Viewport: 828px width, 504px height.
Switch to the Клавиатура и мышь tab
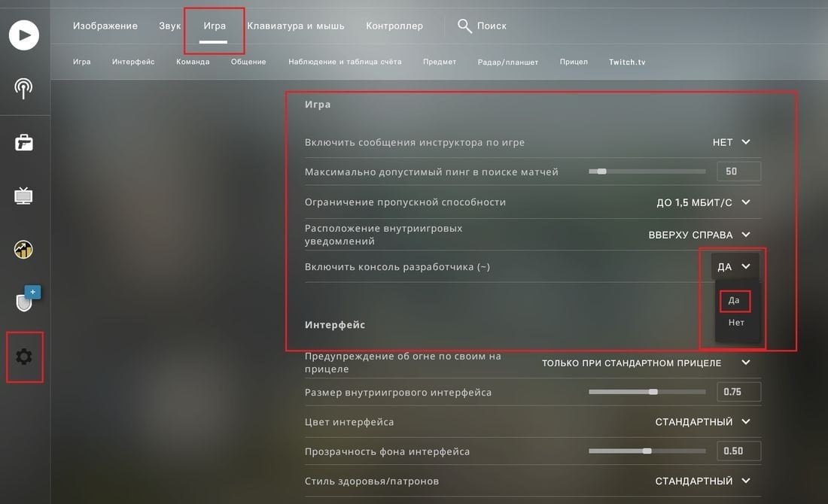tap(296, 26)
